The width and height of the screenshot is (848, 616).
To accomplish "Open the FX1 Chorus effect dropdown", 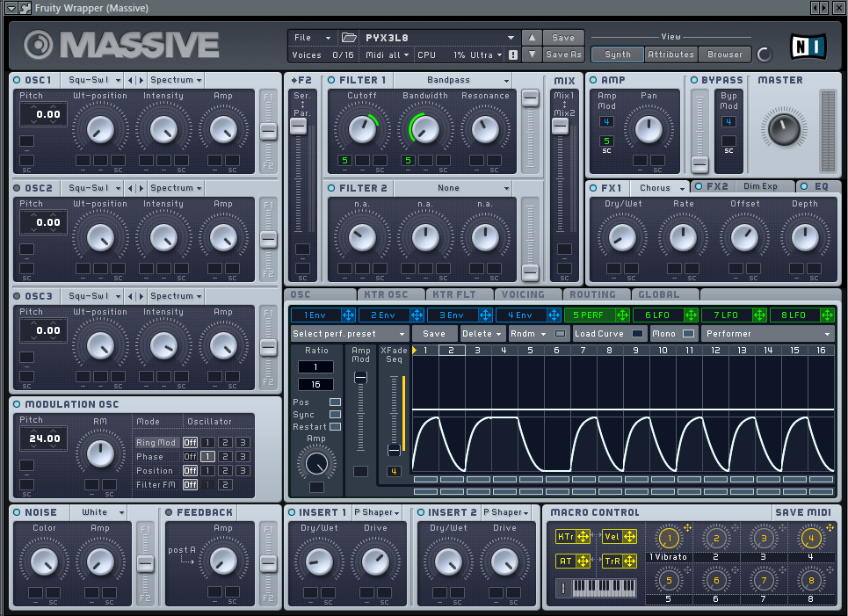I will coord(660,188).
